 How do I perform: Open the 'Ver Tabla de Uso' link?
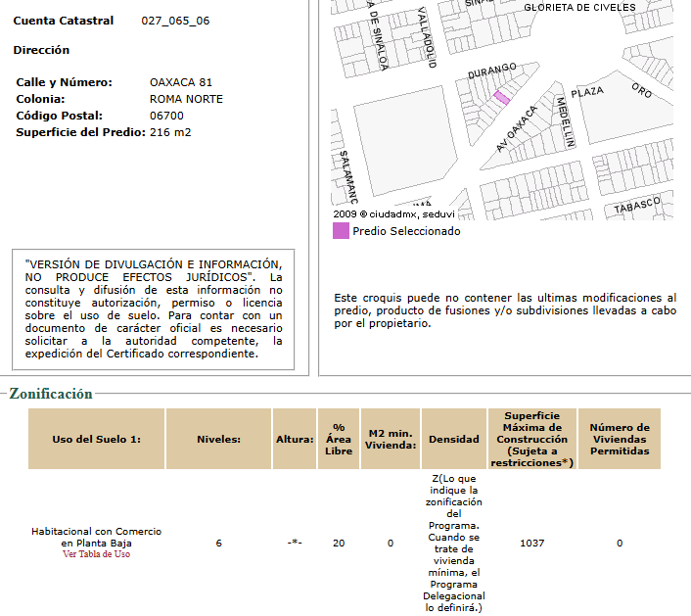pos(96,554)
